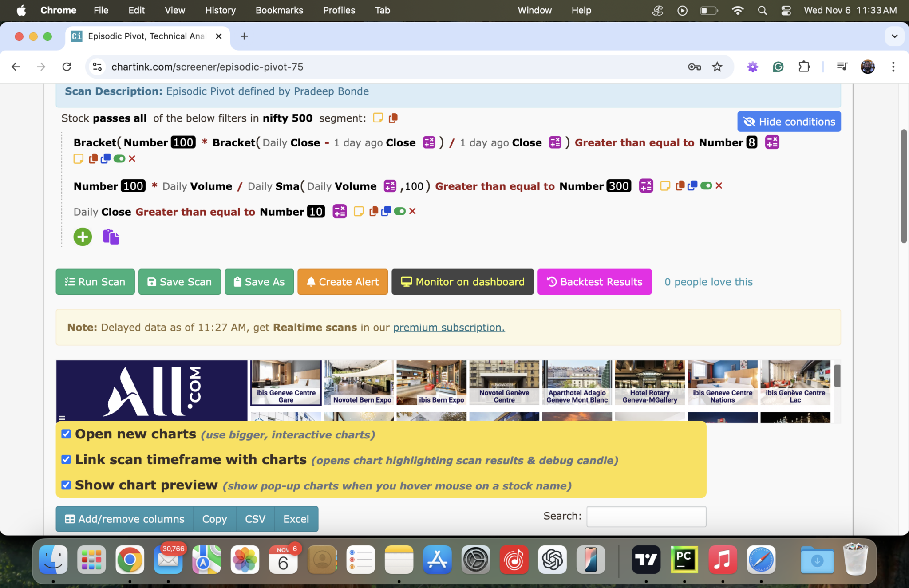This screenshot has height=588, width=909.
Task: Change the nifty 500 segment selection
Action: click(287, 118)
